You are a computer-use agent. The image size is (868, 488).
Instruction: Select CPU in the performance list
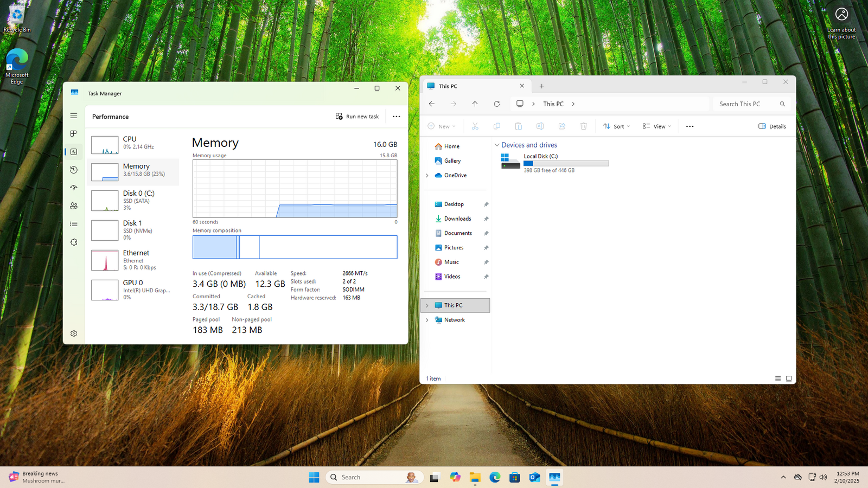133,143
